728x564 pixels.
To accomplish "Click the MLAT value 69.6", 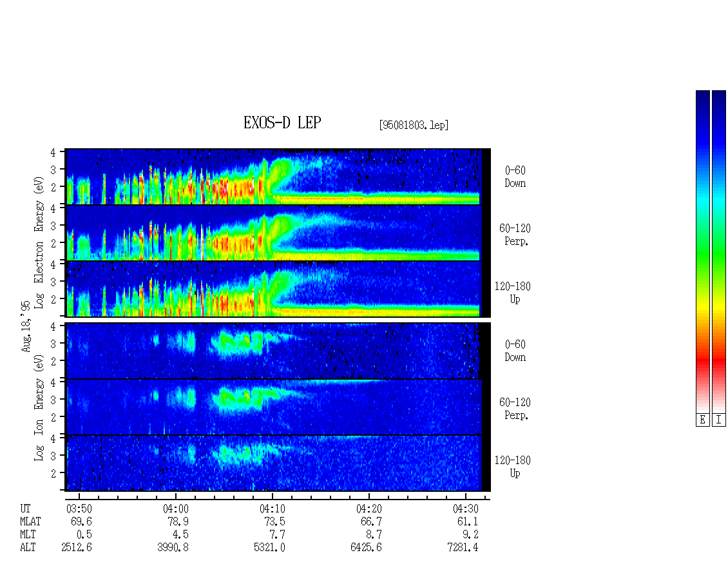I will point(81,521).
